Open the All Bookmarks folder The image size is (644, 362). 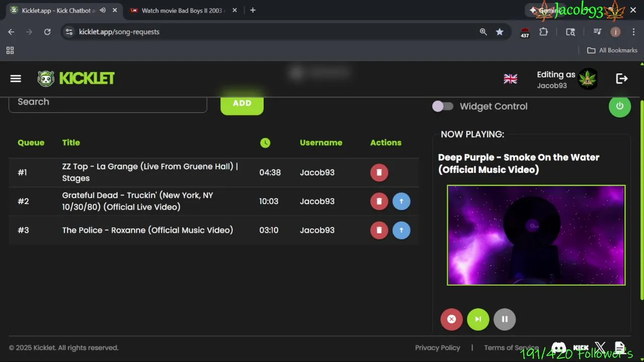[x=612, y=50]
